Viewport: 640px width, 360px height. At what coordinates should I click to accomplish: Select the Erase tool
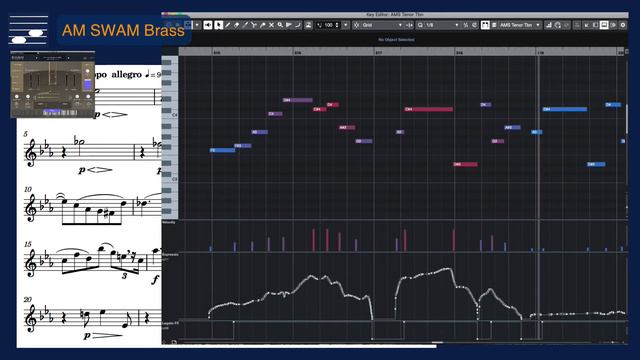tap(237, 25)
